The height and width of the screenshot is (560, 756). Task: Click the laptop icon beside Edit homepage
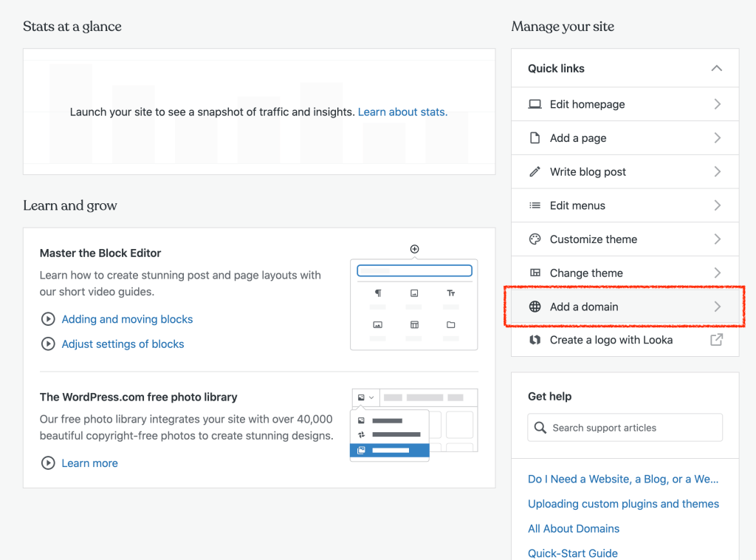(x=535, y=104)
